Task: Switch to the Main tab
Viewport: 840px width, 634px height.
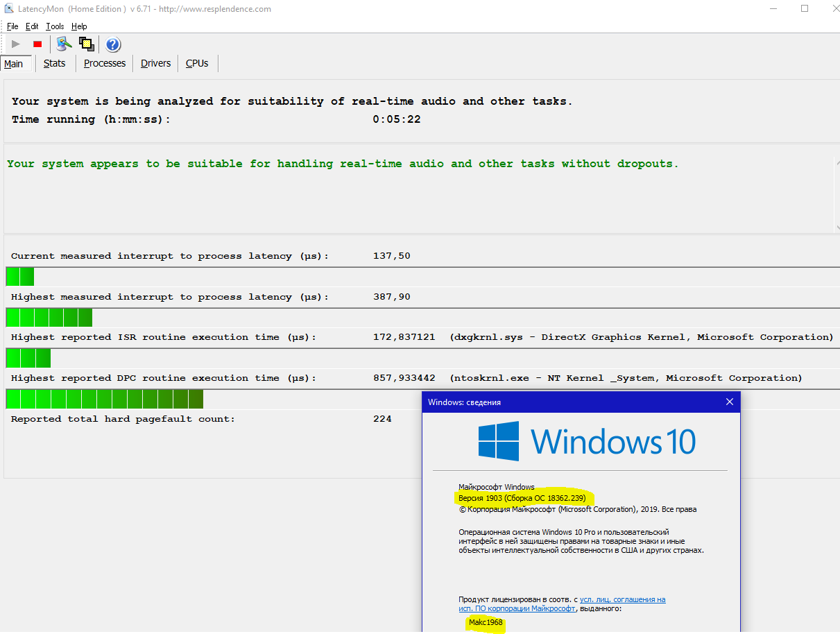Action: [x=14, y=64]
